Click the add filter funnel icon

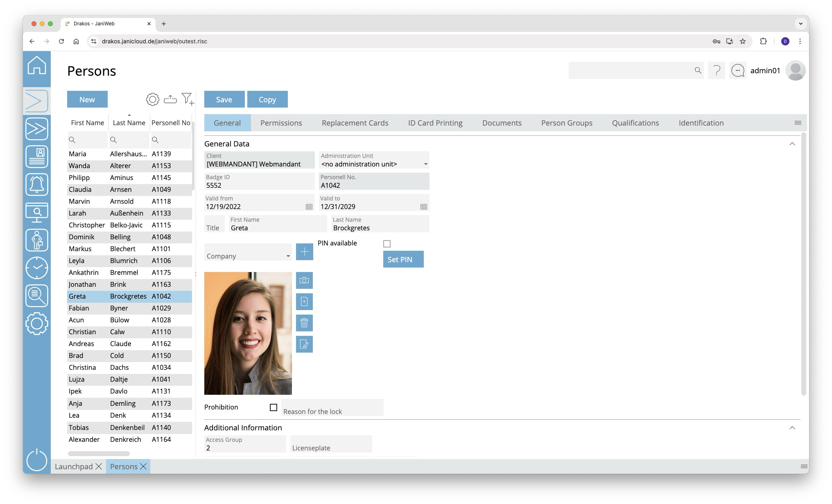click(x=188, y=99)
